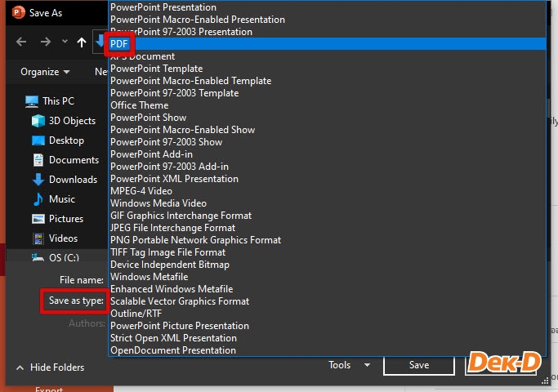Image resolution: width=558 pixels, height=392 pixels.
Task: Select the 3D Objects folder icon
Action: tap(38, 121)
